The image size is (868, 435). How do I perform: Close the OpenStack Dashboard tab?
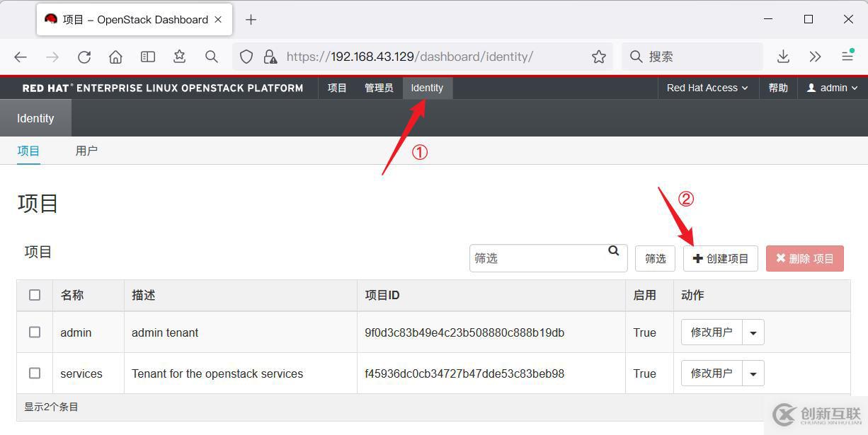click(x=218, y=19)
